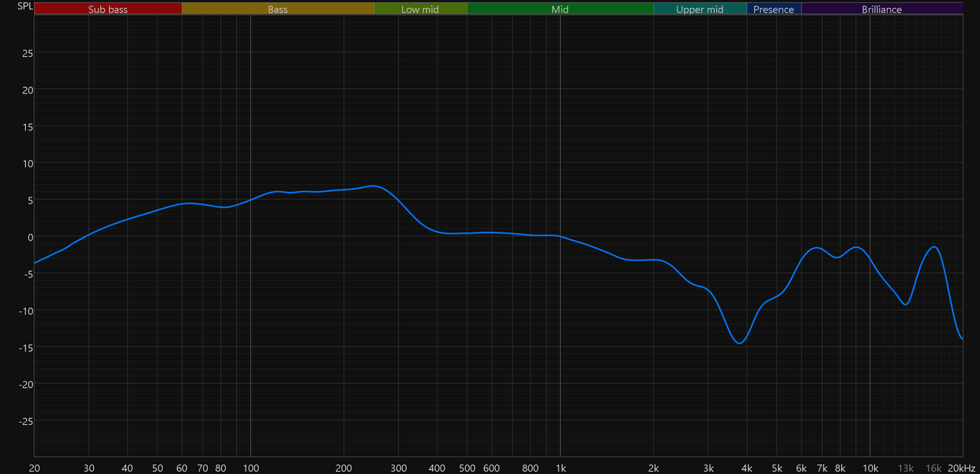Click the 300 Hz frequency label
980x474 pixels.
(399, 468)
